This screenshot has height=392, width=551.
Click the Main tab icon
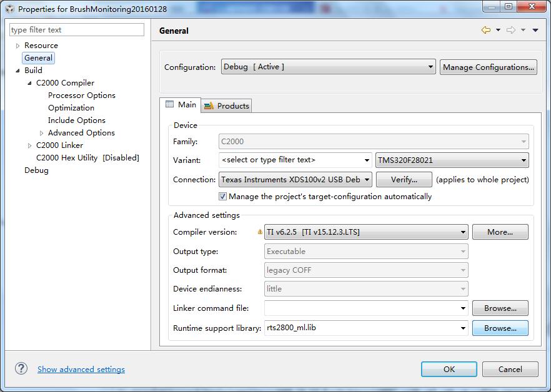point(169,104)
